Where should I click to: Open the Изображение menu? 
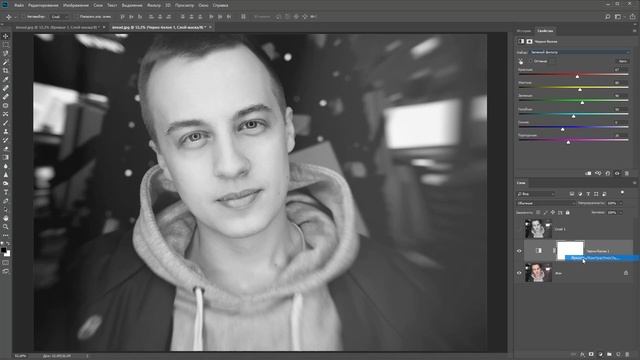click(x=76, y=5)
